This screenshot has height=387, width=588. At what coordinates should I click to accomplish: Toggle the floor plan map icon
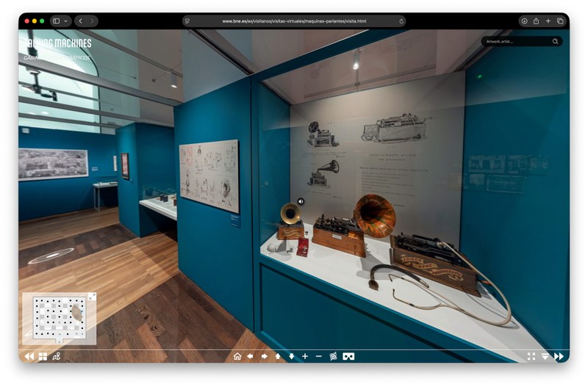point(57,356)
